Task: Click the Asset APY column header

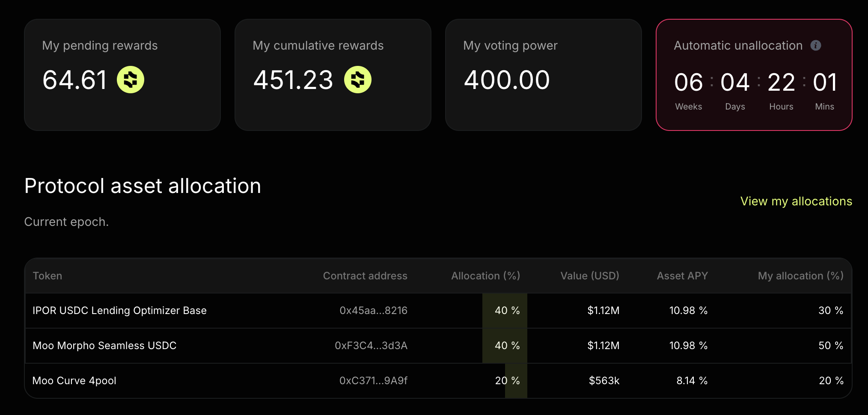Action: click(682, 276)
